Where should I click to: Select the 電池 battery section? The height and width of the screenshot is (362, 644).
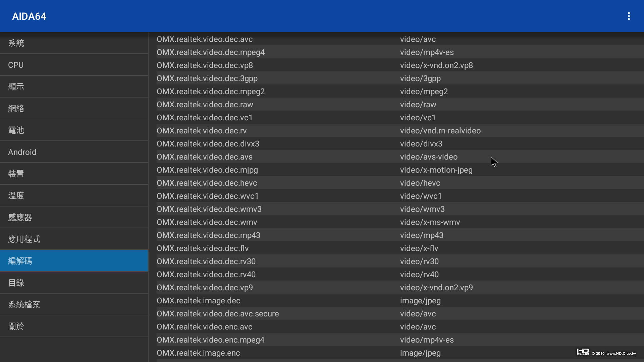tap(74, 130)
